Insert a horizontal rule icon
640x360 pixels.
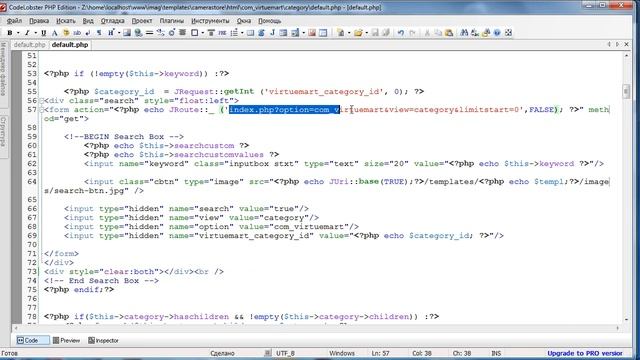(149, 33)
